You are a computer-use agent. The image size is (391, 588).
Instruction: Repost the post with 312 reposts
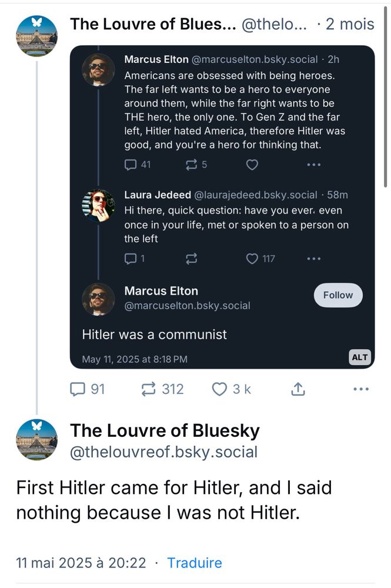click(x=162, y=389)
